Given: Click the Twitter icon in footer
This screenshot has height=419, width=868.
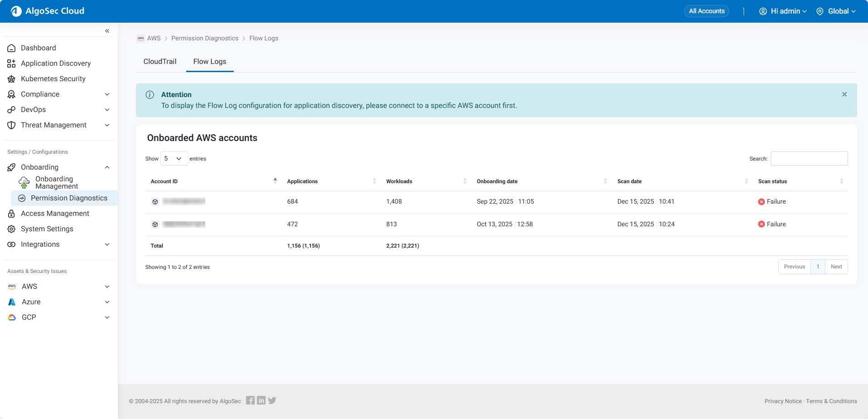Looking at the screenshot, I should (272, 400).
